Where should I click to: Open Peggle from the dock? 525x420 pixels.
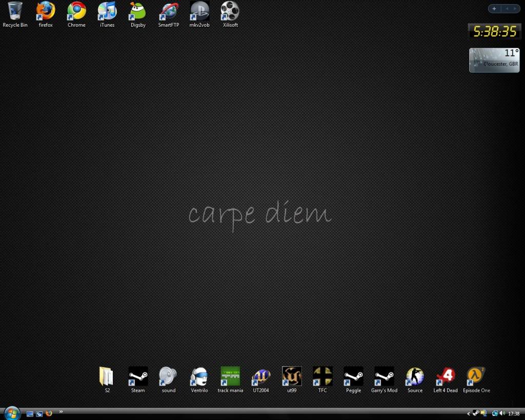point(353,377)
